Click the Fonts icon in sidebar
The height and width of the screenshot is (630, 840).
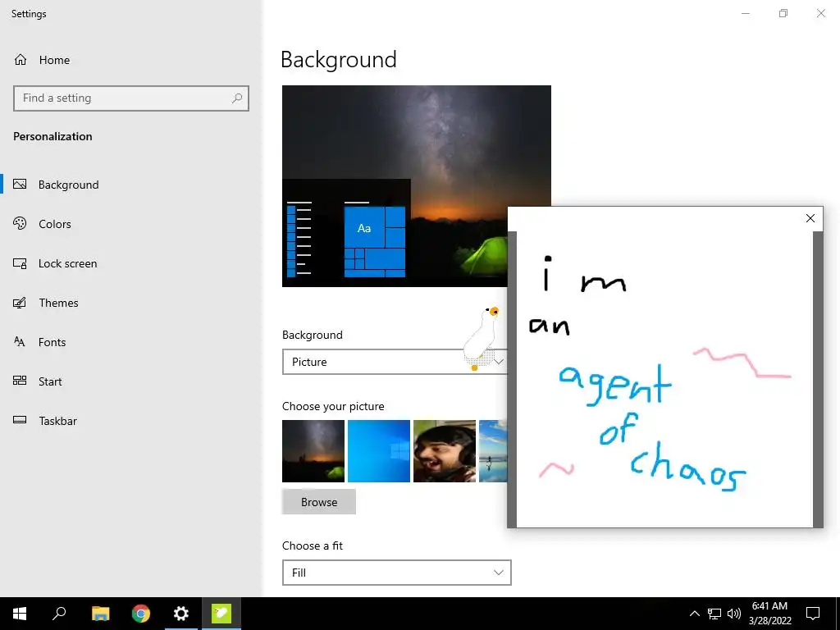(x=20, y=342)
